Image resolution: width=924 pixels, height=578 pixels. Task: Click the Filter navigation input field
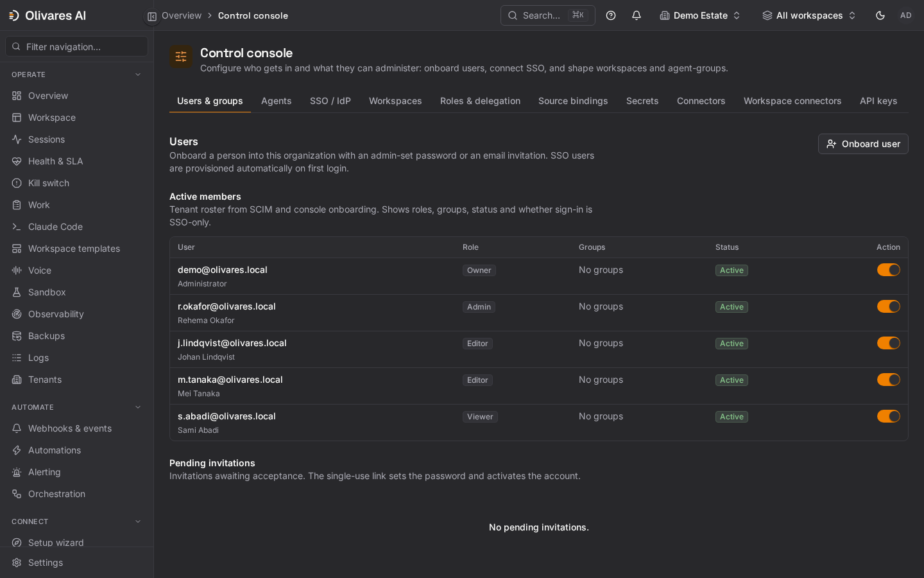point(77,46)
